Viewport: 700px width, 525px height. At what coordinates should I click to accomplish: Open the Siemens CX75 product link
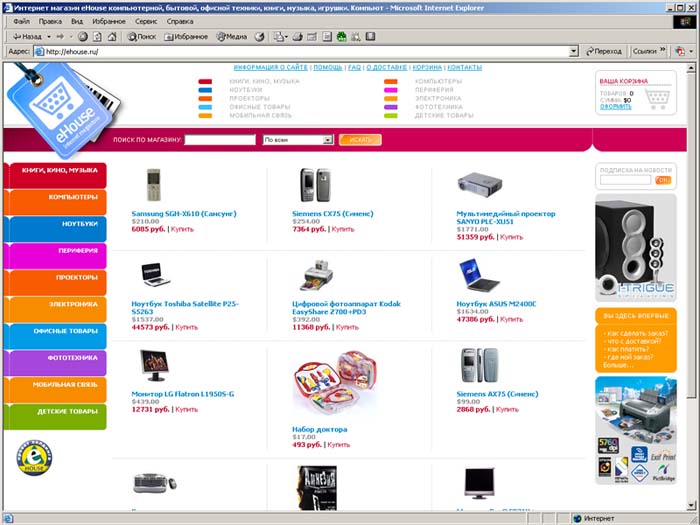pyautogui.click(x=333, y=214)
